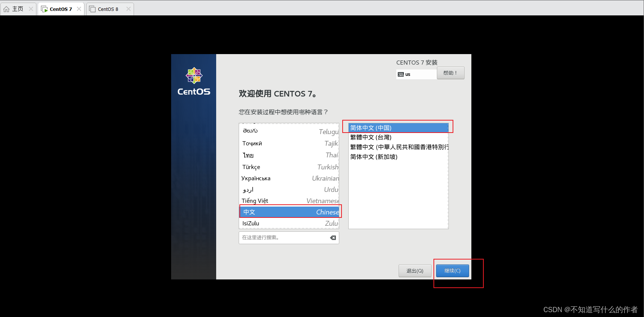Select Telugu language row

pyautogui.click(x=289, y=131)
